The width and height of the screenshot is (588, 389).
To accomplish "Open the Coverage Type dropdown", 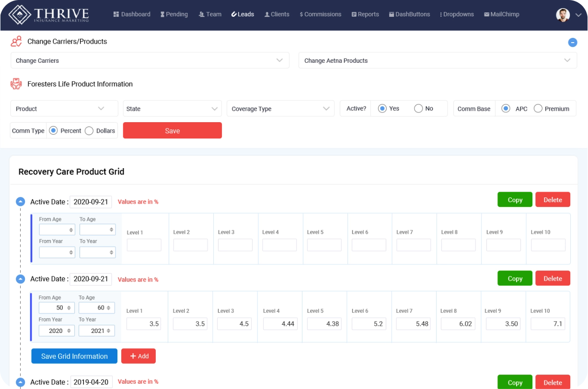I will point(281,108).
